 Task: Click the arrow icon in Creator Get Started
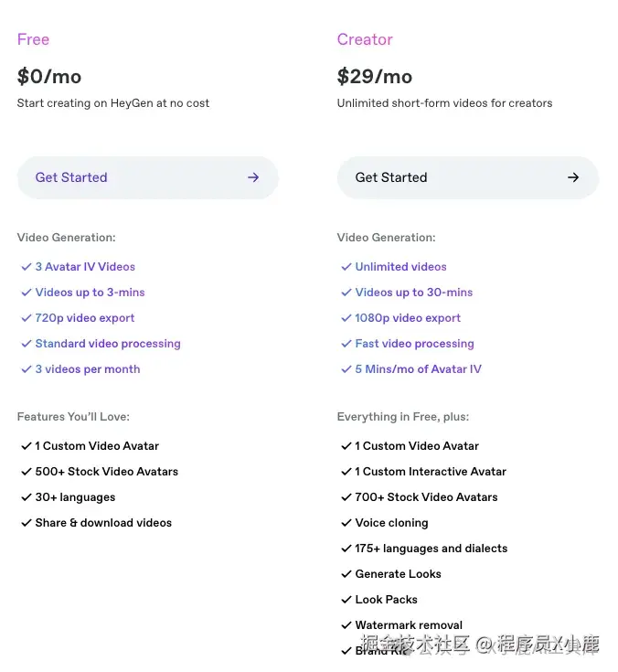click(x=573, y=177)
